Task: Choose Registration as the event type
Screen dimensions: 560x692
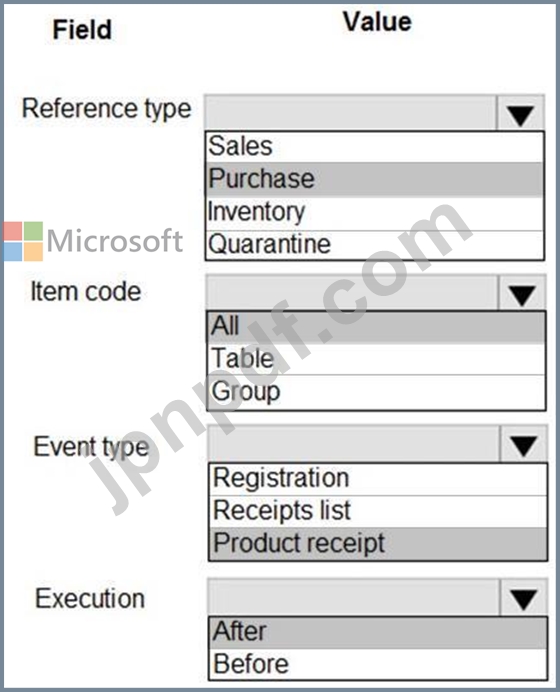Action: [x=378, y=479]
